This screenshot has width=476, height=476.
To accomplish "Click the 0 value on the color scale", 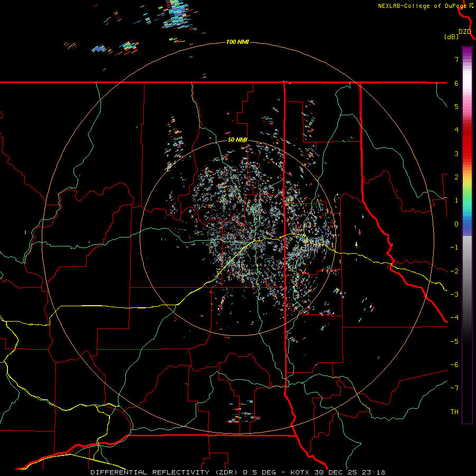I will [x=456, y=224].
